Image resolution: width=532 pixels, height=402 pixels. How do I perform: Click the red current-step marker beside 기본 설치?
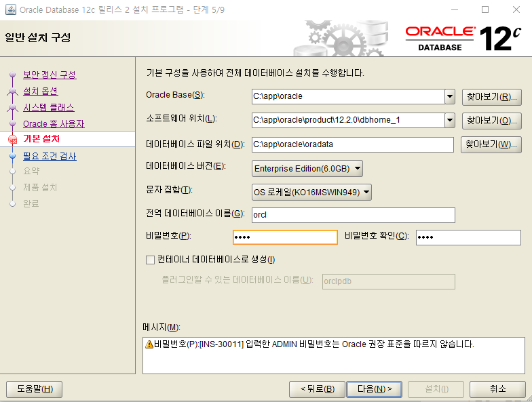click(12, 140)
